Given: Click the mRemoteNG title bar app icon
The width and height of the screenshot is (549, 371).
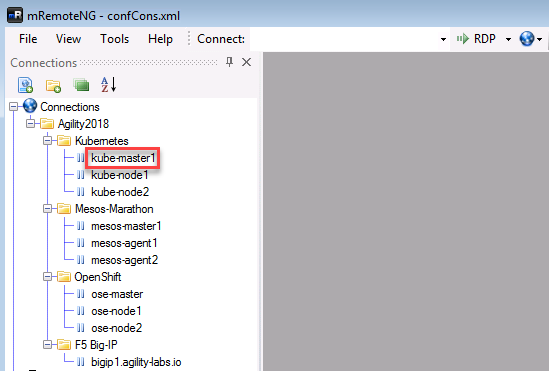Looking at the screenshot, I should [15, 15].
